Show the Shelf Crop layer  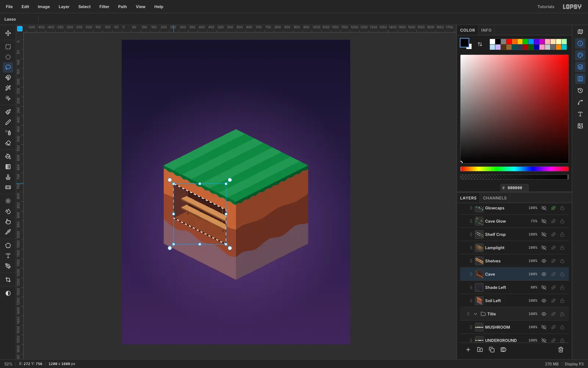click(x=544, y=234)
